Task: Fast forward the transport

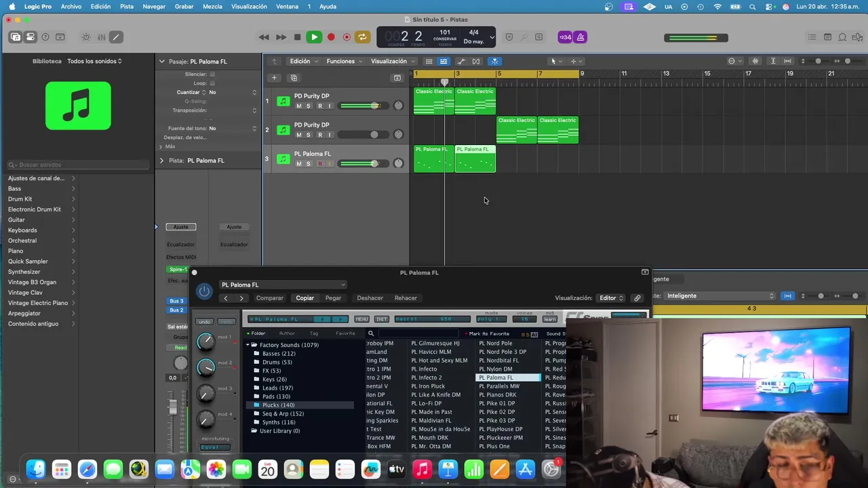Action: [x=281, y=37]
